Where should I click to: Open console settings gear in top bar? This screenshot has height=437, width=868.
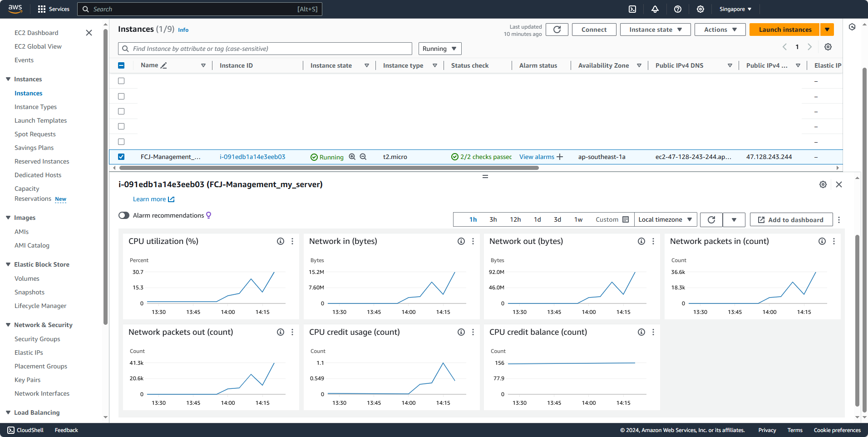[700, 9]
